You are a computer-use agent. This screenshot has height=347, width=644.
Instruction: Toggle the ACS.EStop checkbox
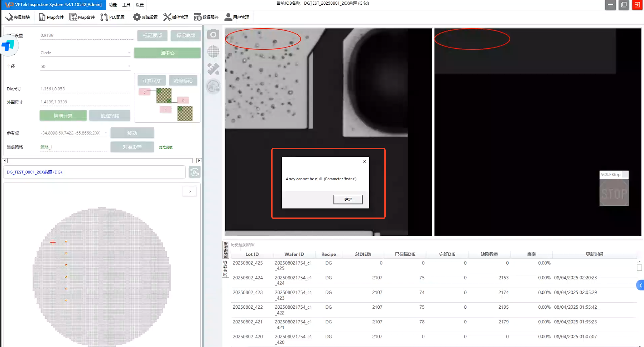tap(625, 175)
